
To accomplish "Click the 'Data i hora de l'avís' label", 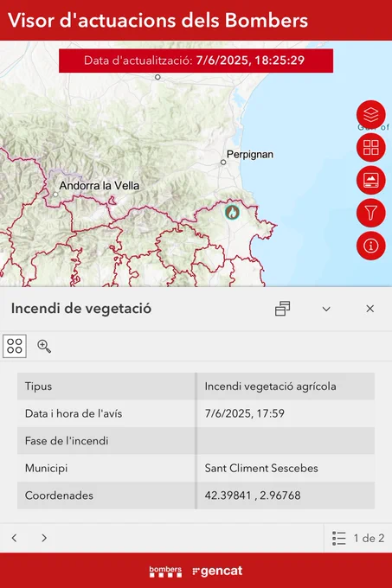I will 74,413.
